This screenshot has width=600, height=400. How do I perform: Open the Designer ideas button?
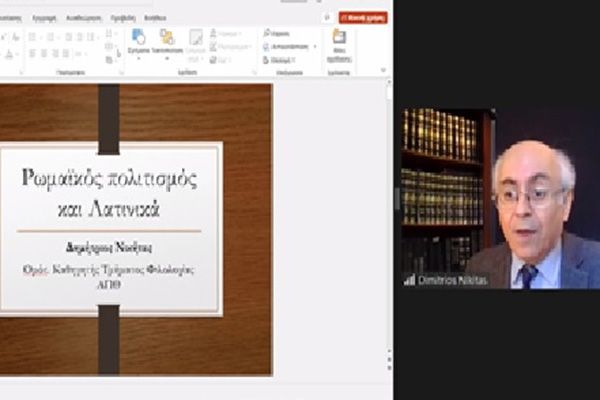pyautogui.click(x=339, y=40)
